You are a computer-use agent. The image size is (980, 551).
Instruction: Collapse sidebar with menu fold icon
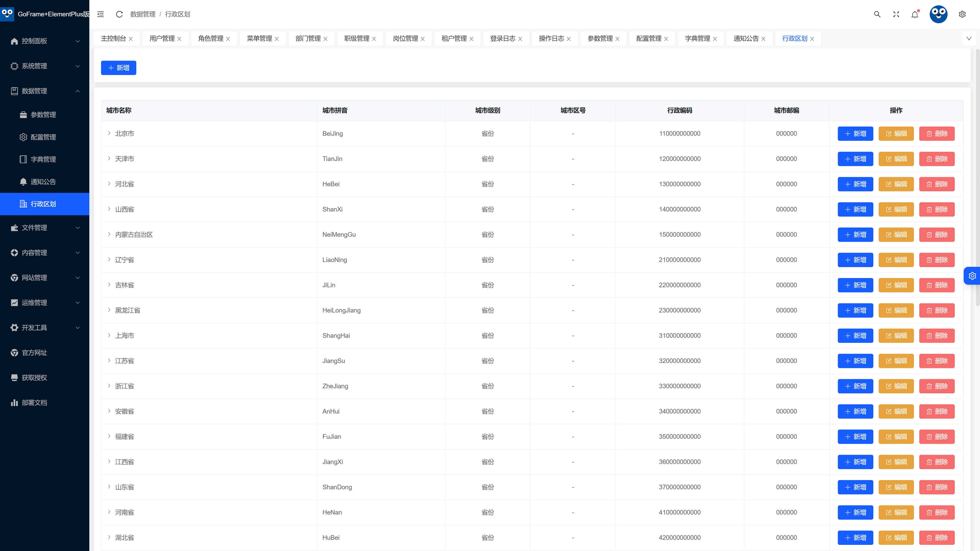[x=101, y=14]
